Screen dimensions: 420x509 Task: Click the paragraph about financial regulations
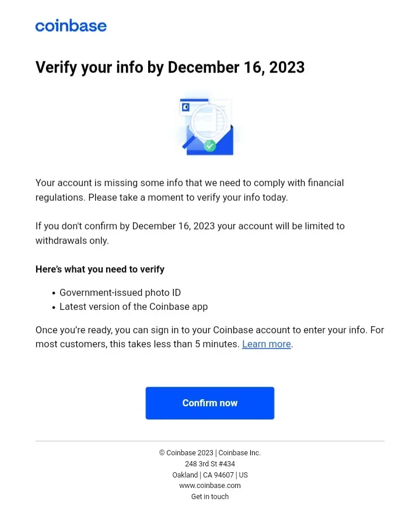(190, 190)
